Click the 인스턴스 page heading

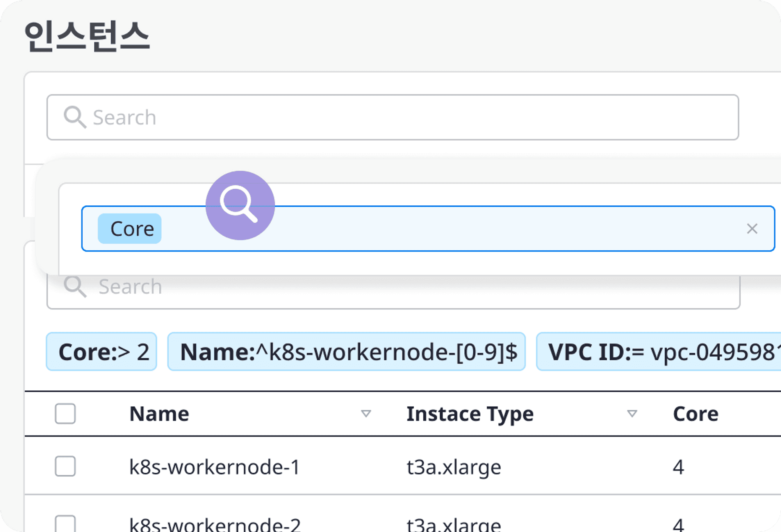click(87, 36)
